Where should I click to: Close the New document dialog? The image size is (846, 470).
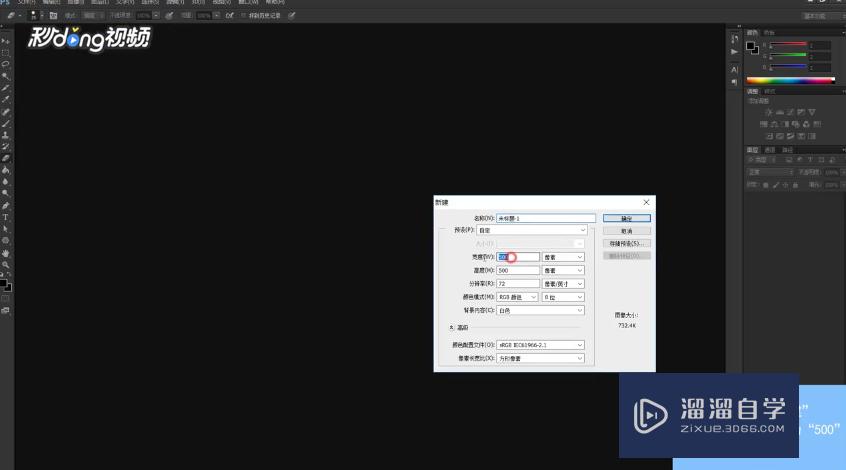click(x=646, y=202)
